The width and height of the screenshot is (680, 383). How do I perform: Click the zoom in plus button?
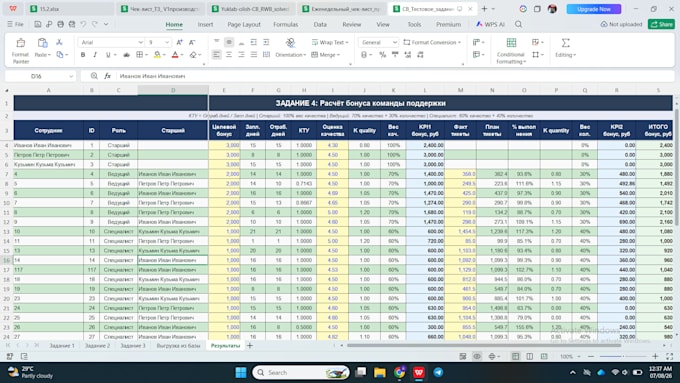(x=655, y=356)
